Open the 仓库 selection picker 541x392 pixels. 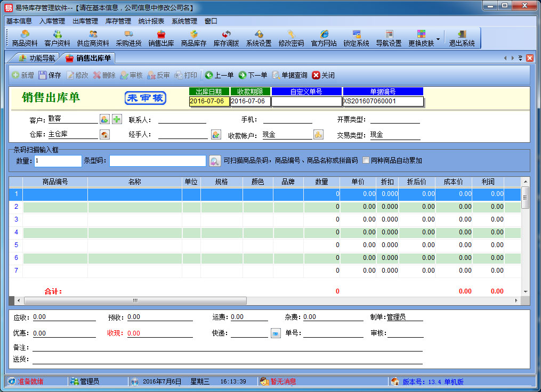click(x=104, y=135)
